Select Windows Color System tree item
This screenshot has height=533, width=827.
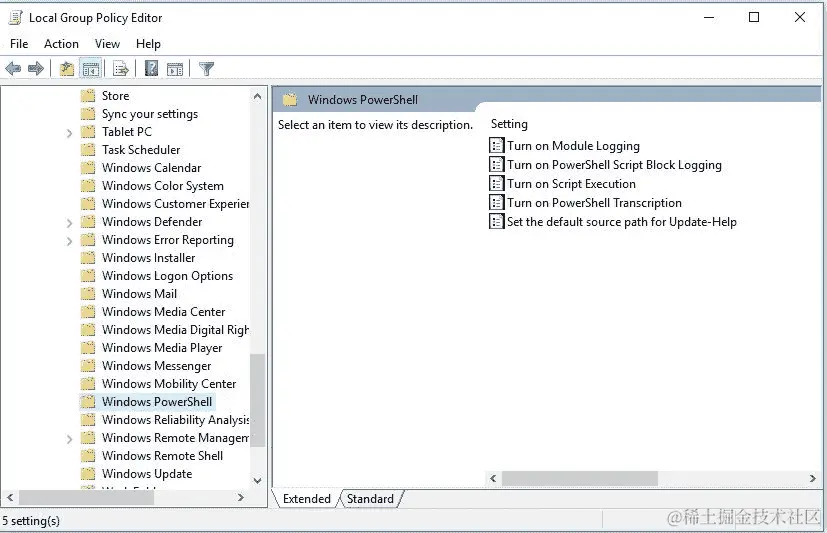click(x=162, y=186)
